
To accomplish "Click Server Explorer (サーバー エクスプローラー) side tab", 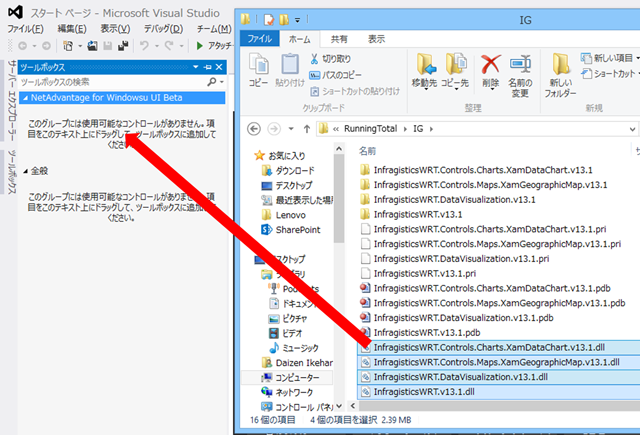I will click(x=12, y=100).
